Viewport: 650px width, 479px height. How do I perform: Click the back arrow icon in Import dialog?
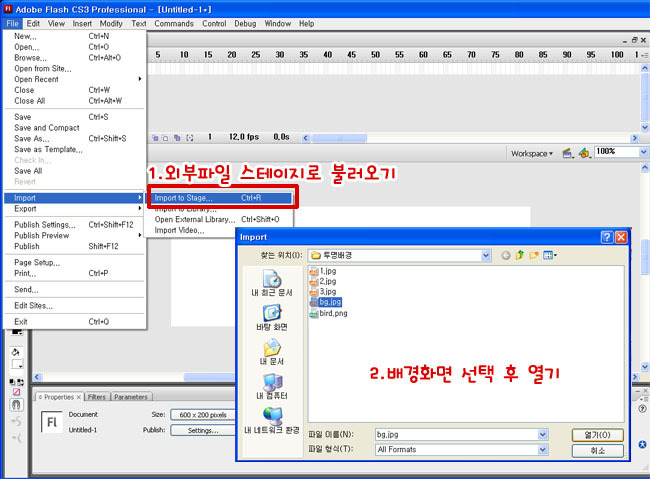505,255
